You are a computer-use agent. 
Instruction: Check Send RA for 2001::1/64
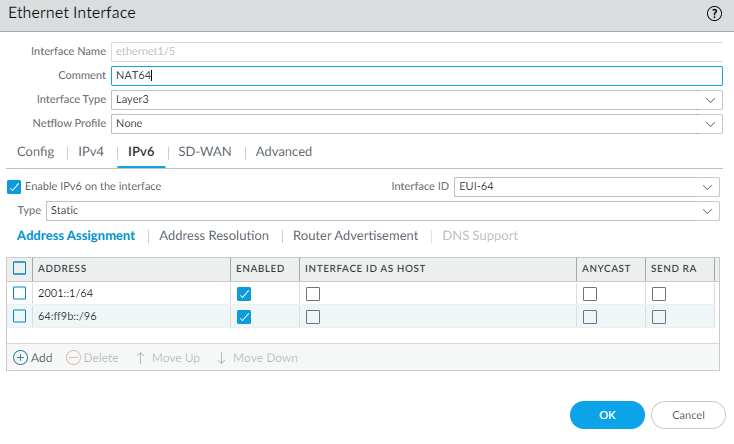(659, 293)
